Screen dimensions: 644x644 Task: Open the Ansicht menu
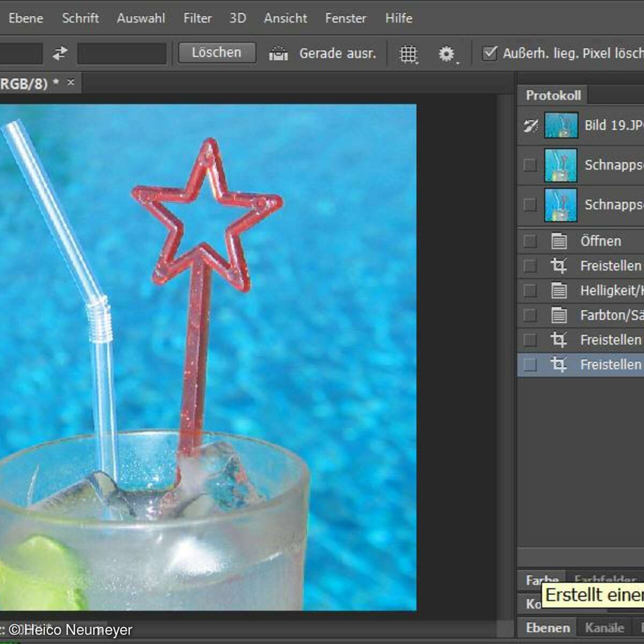tap(285, 18)
